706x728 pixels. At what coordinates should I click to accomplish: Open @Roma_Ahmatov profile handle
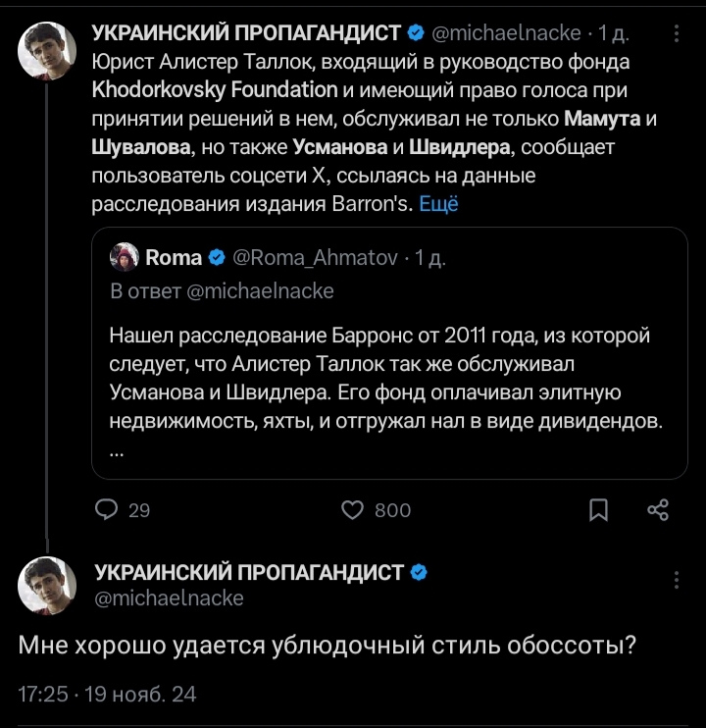click(314, 258)
